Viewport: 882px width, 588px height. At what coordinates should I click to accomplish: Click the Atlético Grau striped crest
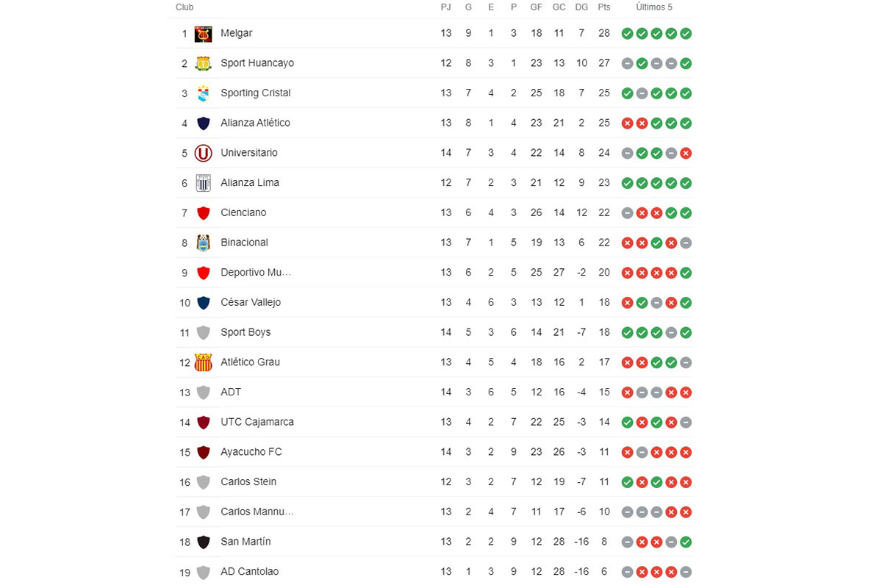coord(203,362)
